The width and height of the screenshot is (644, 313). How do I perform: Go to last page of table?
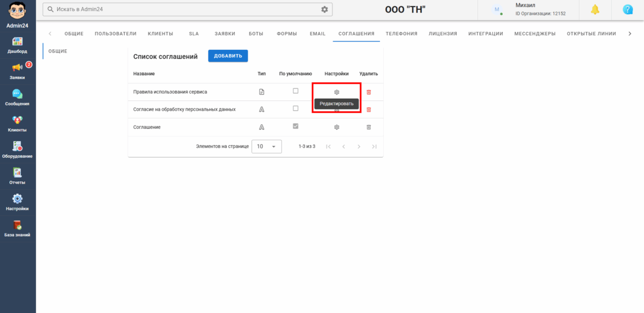tap(374, 146)
